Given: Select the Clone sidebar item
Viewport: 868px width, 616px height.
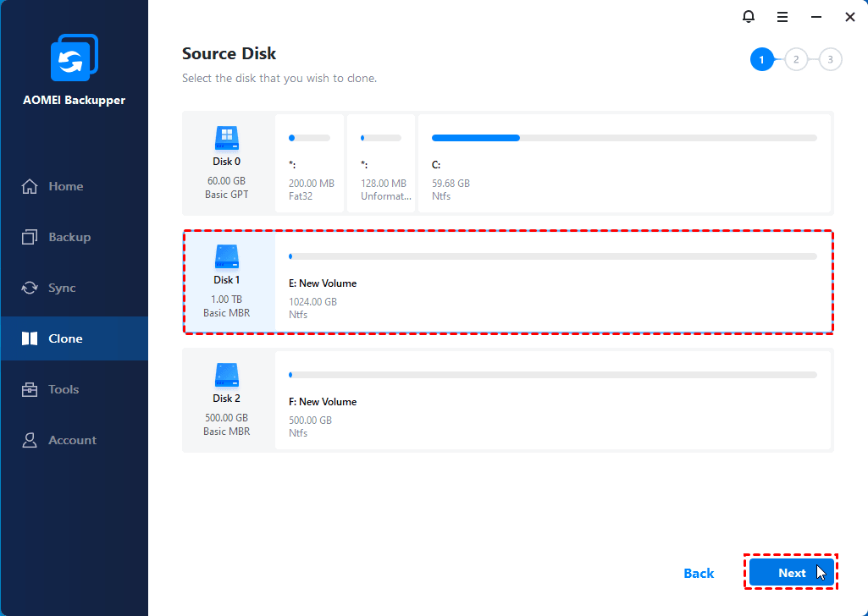Looking at the screenshot, I should tap(64, 338).
